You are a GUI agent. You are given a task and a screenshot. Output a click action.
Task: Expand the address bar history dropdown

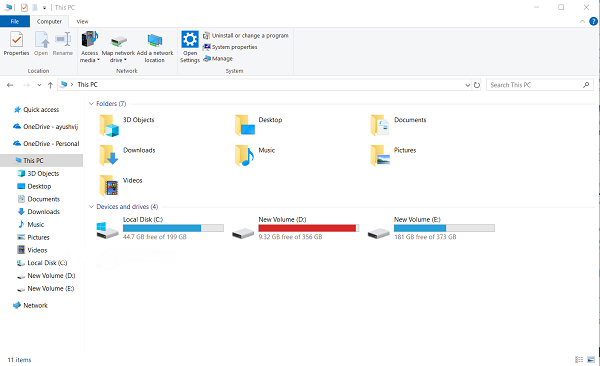pos(467,85)
